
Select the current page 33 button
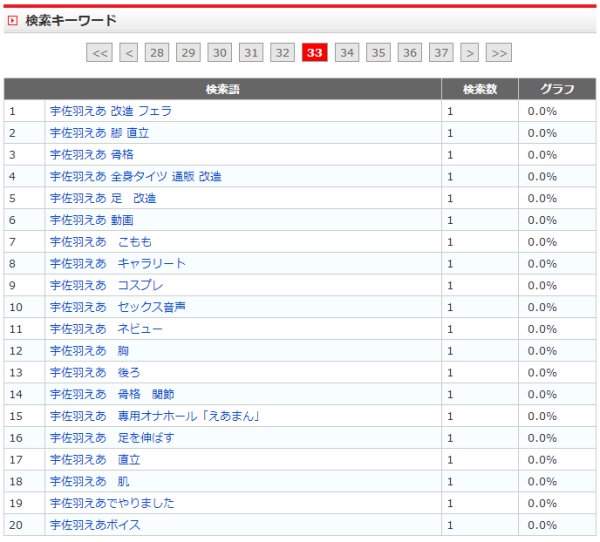tap(315, 53)
